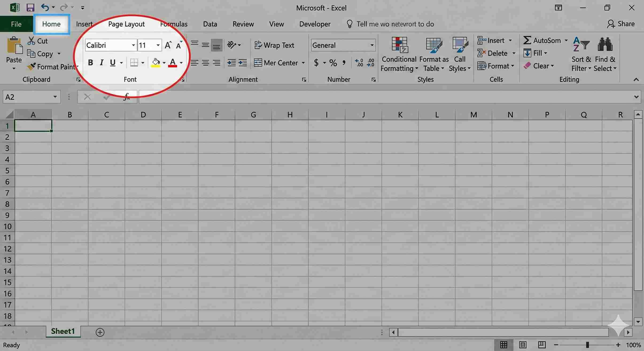Apply the Percent Style format
Screen dimensions: 644x351
tap(333, 63)
